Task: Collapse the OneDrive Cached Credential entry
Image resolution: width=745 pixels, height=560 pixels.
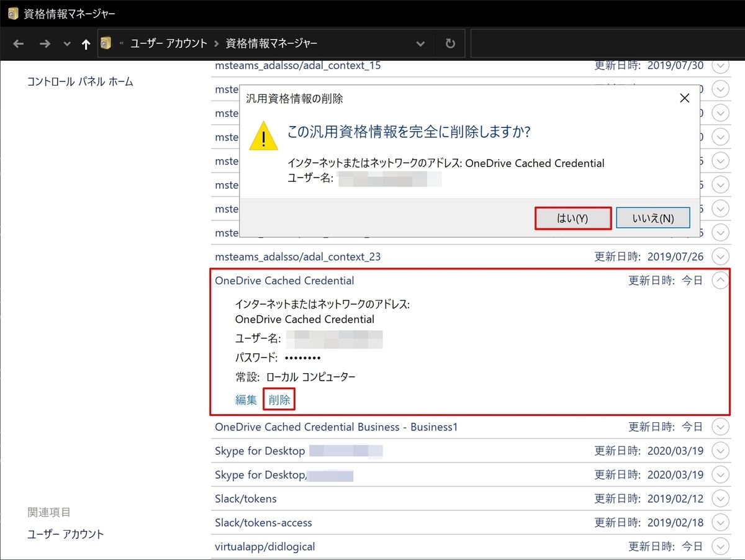Action: (720, 281)
